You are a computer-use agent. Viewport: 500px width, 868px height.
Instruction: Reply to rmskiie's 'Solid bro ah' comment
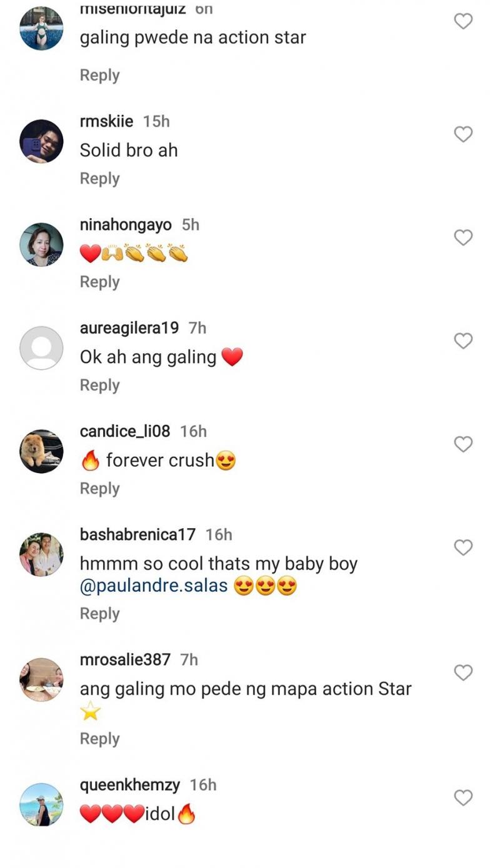click(x=99, y=179)
